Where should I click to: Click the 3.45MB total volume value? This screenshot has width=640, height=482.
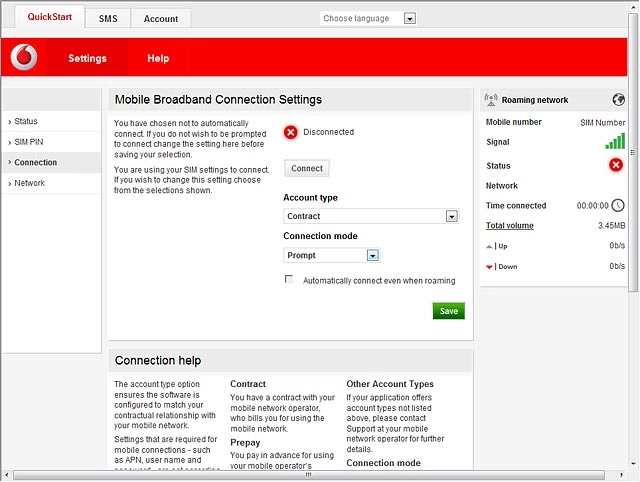[611, 226]
